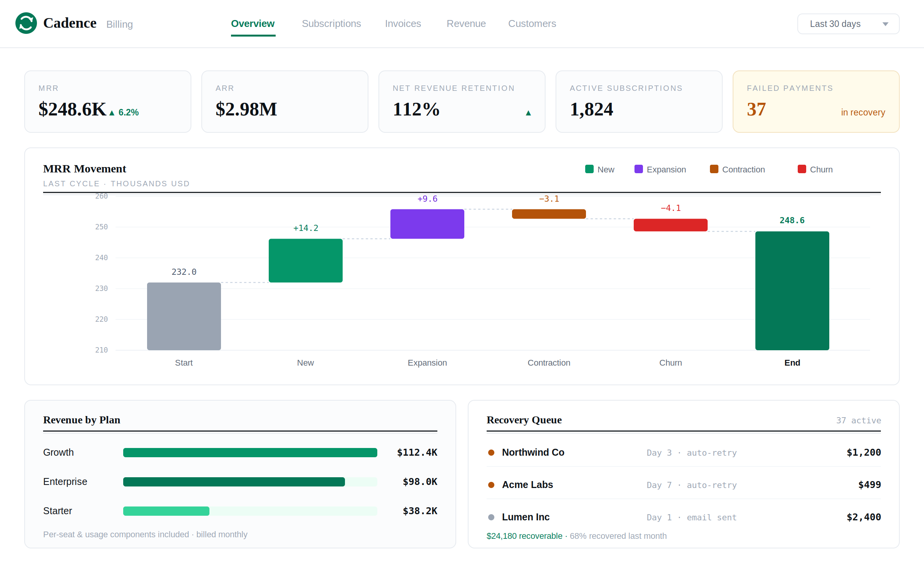Viewport: 924px width, 585px height.
Task: Toggle the Contraction legend swatch
Action: coord(714,169)
